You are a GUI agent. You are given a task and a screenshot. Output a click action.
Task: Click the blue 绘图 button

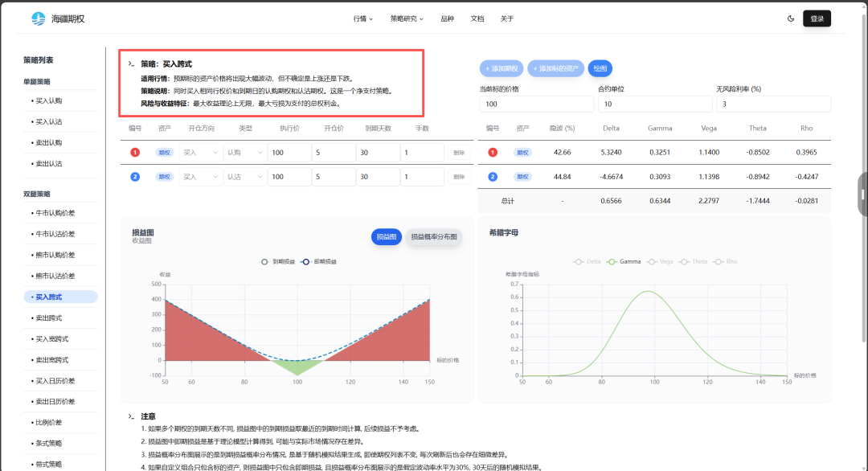pyautogui.click(x=600, y=68)
